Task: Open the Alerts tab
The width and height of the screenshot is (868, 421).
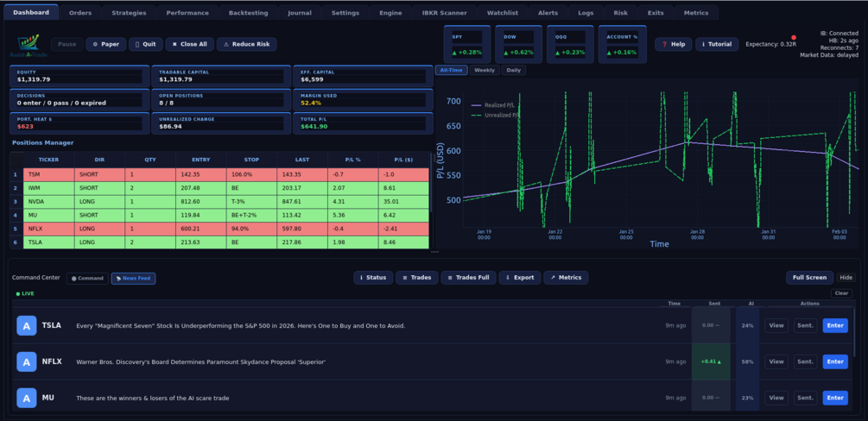Action: [548, 13]
